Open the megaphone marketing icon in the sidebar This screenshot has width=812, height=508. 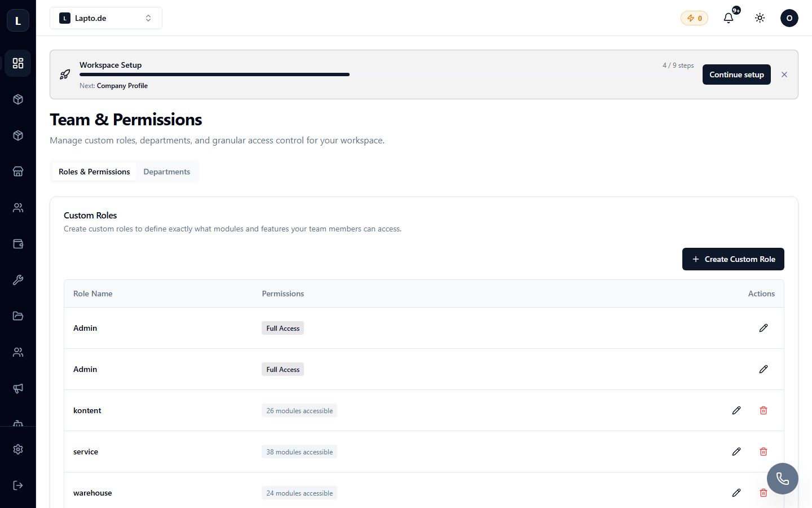18,388
